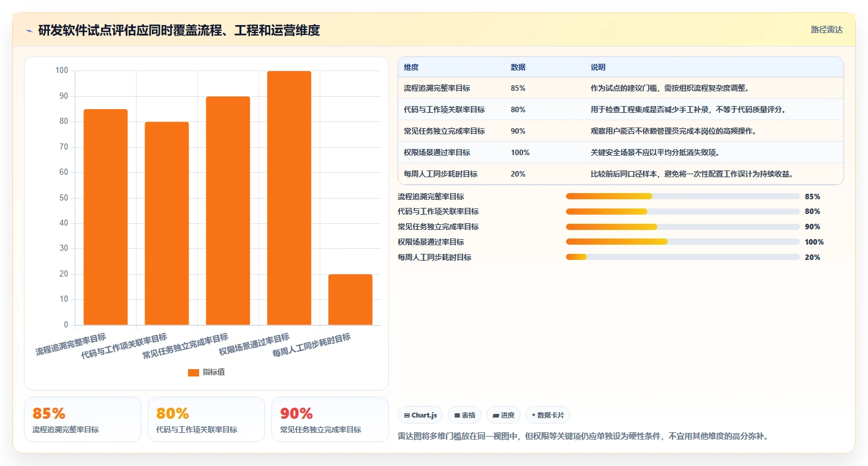Click the y-axis label 50
868x466 pixels.
point(64,198)
